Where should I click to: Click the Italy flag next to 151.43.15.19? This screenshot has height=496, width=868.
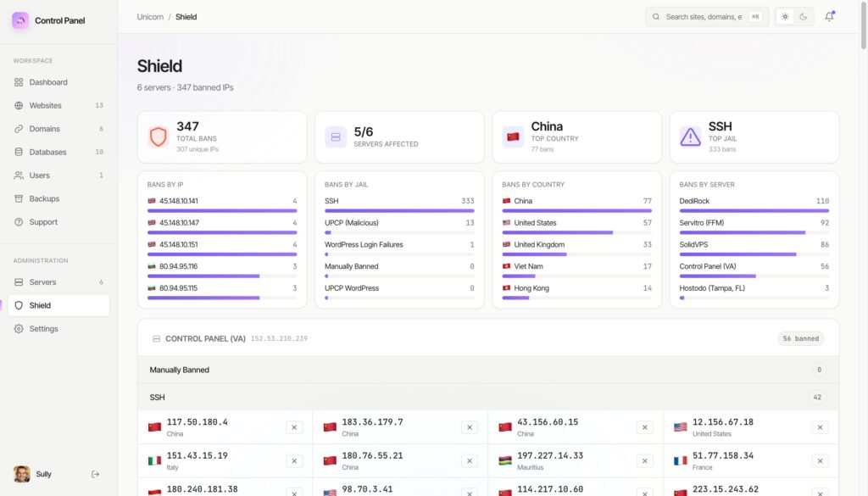coord(155,460)
